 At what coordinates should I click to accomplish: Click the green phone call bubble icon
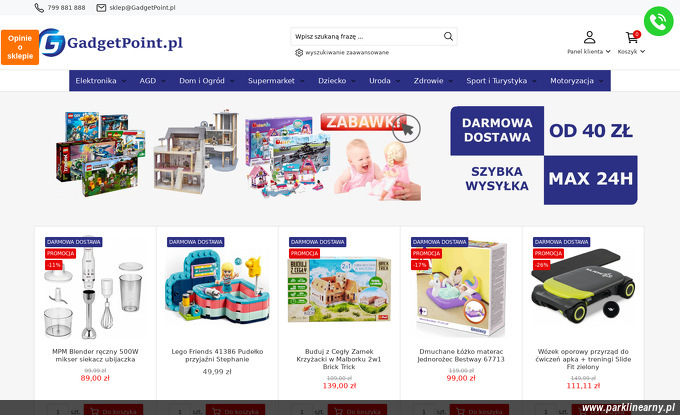658,21
